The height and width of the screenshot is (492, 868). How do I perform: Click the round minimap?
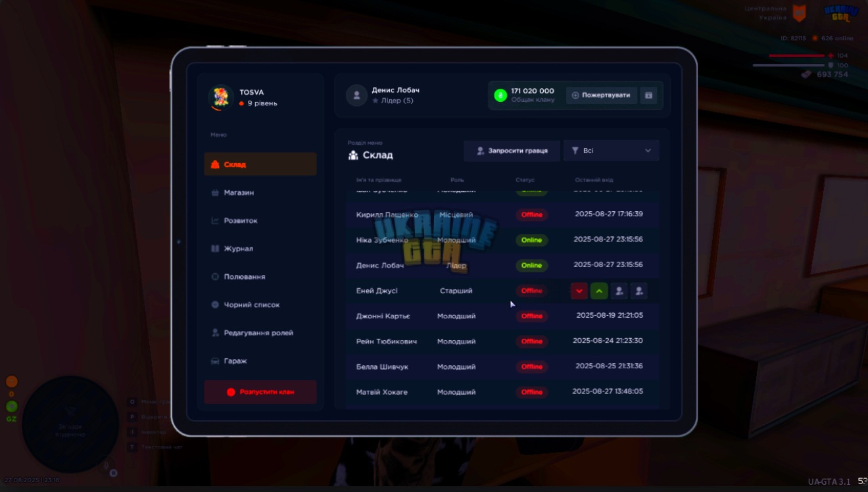(x=70, y=424)
